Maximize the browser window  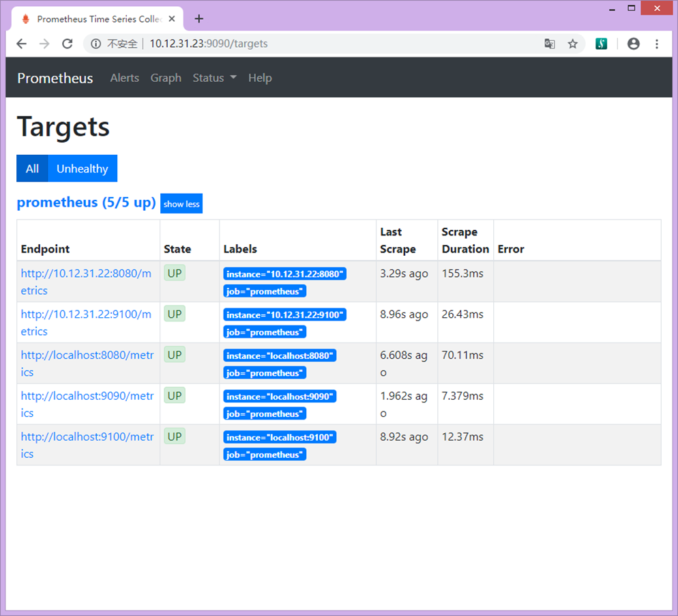point(632,8)
